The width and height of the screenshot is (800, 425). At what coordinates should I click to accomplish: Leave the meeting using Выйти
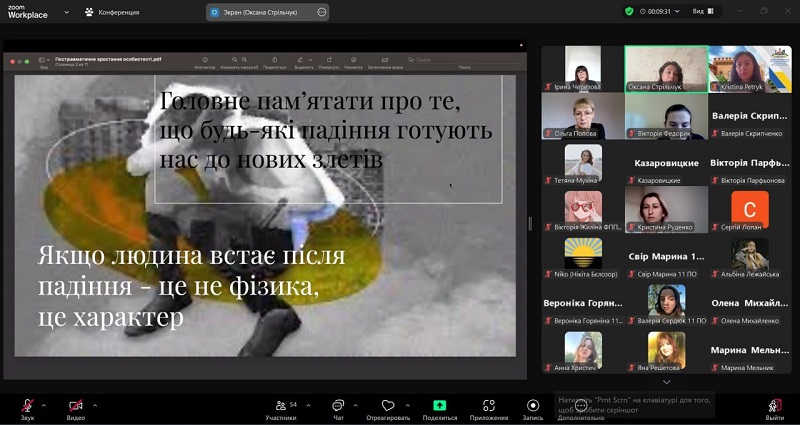[x=775, y=410]
